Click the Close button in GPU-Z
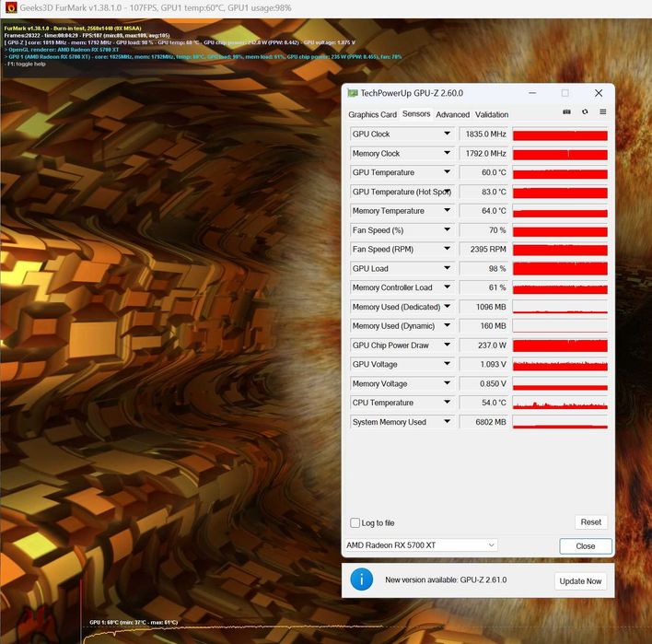The height and width of the screenshot is (644, 652). [586, 545]
